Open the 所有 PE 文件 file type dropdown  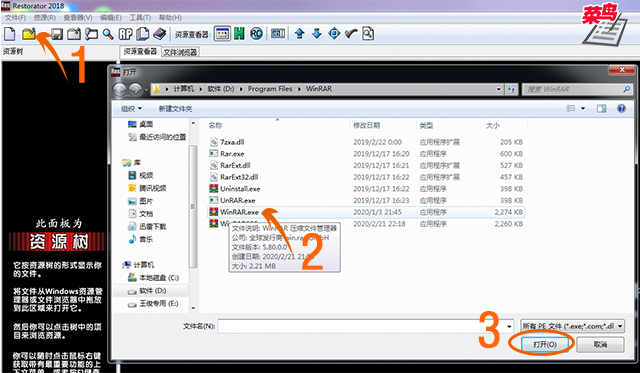point(572,326)
